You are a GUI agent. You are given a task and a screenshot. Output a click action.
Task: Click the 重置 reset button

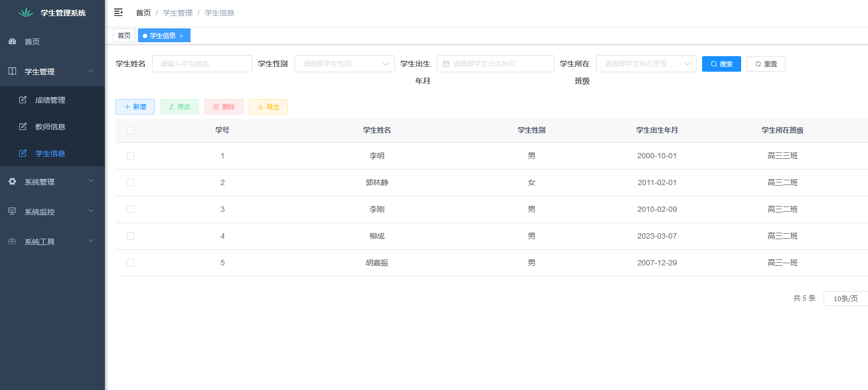tap(766, 64)
